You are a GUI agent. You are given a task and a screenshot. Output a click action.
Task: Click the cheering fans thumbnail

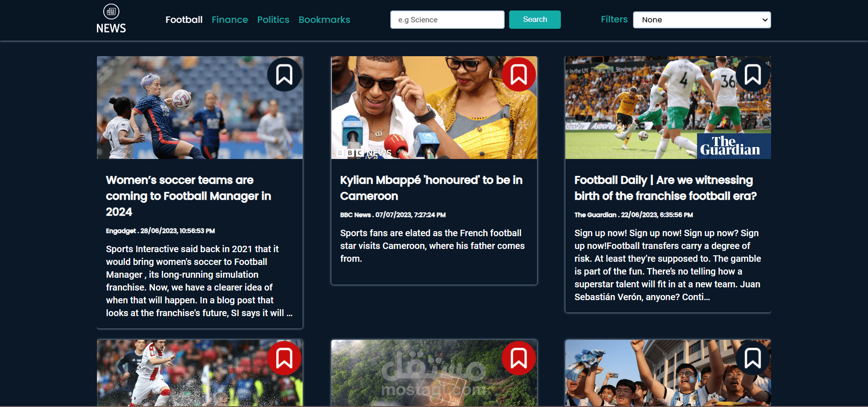coord(668,373)
